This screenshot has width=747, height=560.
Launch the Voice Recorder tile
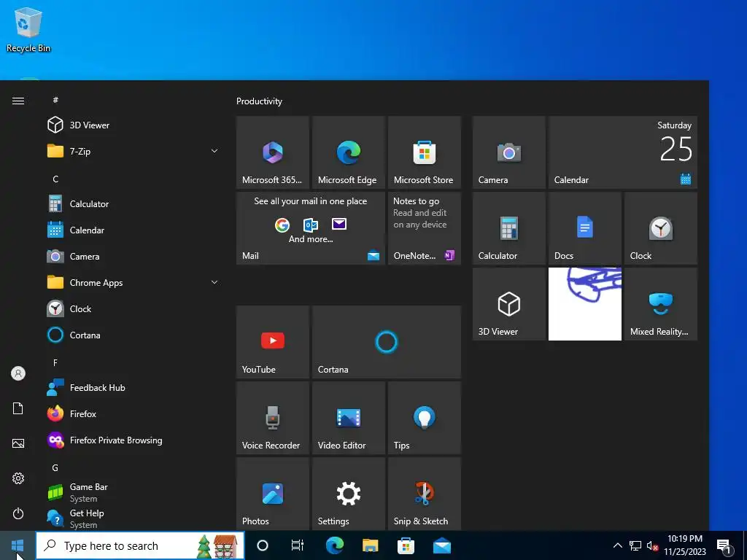tap(273, 418)
